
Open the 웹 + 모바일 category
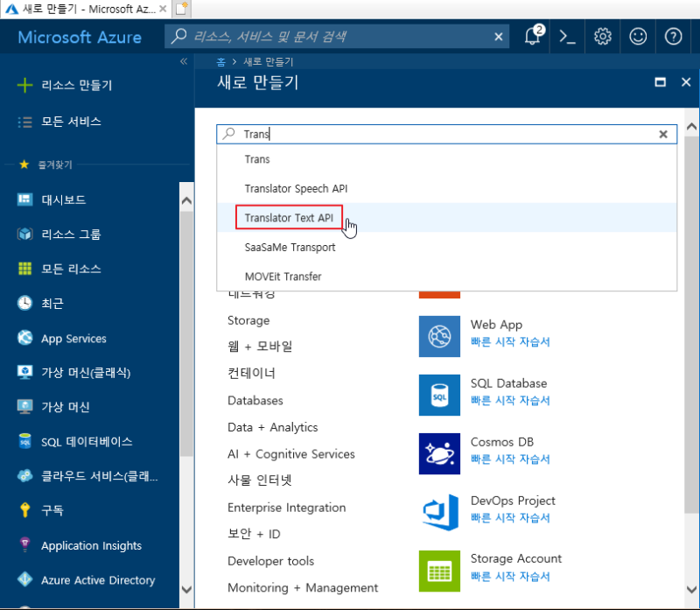[260, 346]
